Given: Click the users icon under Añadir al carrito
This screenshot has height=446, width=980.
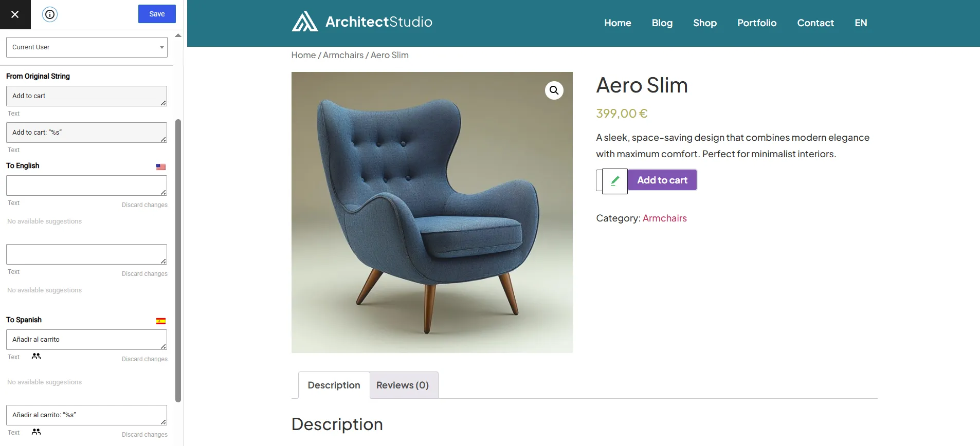Looking at the screenshot, I should click(x=36, y=356).
